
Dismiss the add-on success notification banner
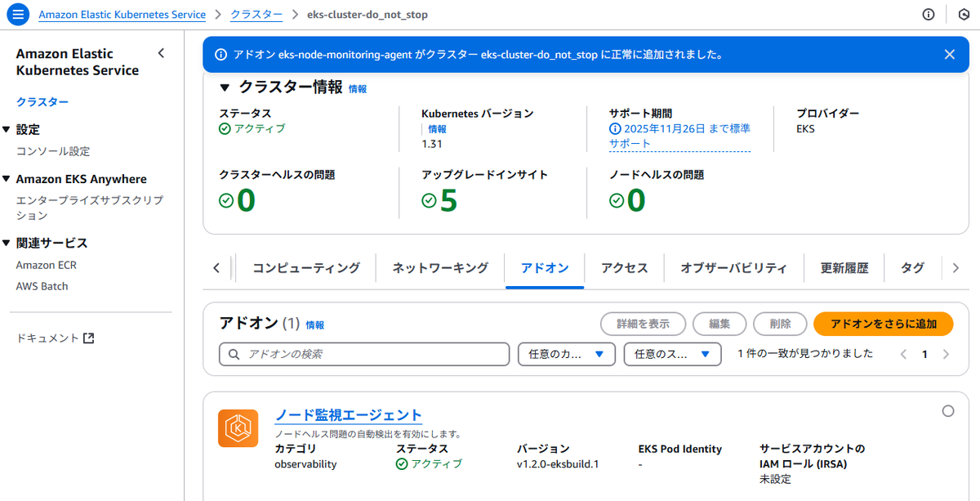pyautogui.click(x=949, y=55)
